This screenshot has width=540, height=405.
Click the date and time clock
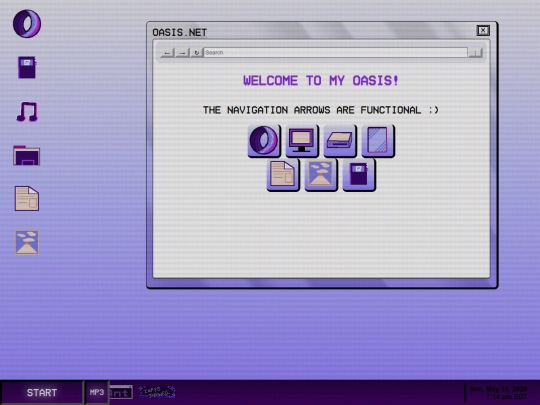498,393
